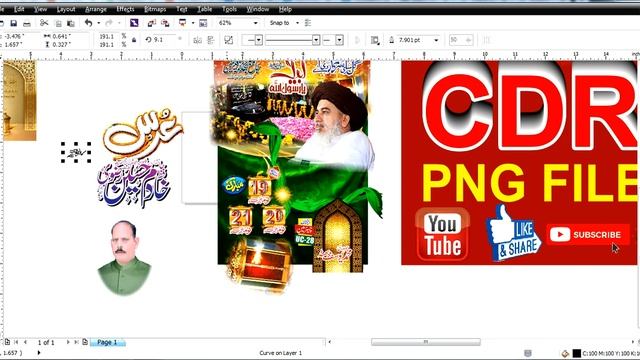Click the Cut scissors icon
This screenshot has width=640, height=360.
[x=44, y=23]
